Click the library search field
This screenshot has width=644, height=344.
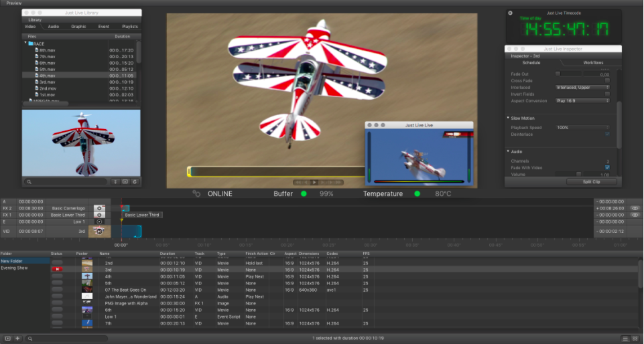[66, 181]
